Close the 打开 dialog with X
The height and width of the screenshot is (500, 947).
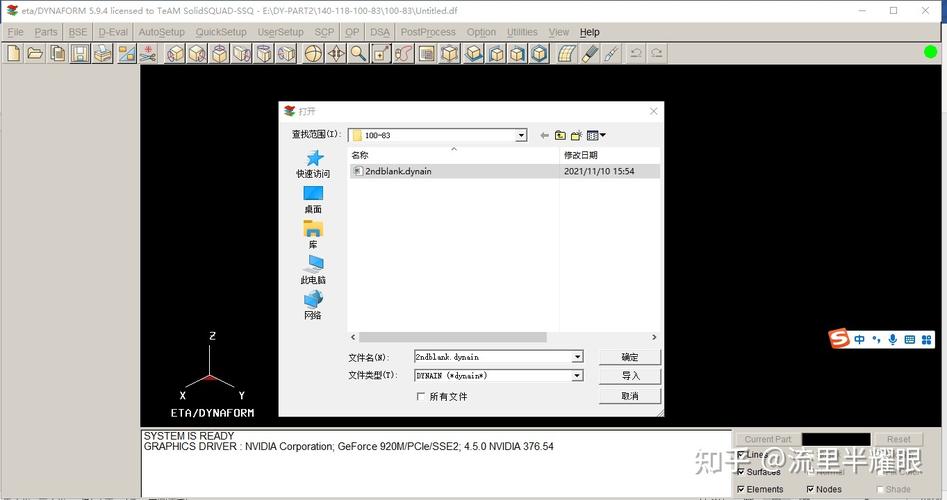pos(653,111)
